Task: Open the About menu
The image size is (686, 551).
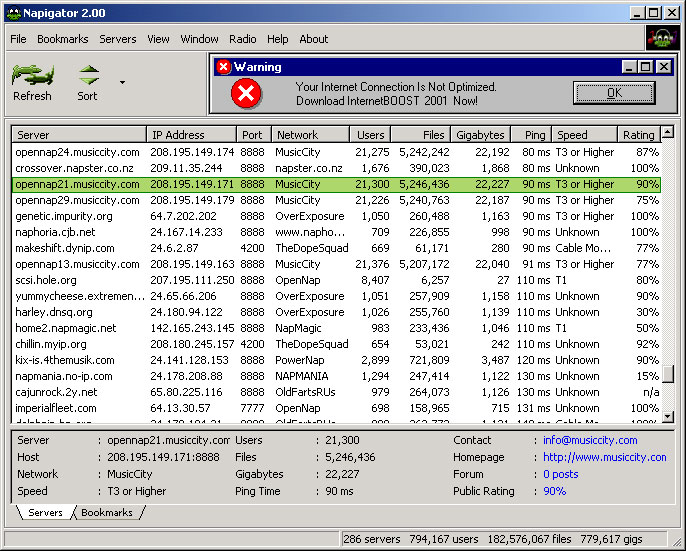Action: pyautogui.click(x=314, y=39)
